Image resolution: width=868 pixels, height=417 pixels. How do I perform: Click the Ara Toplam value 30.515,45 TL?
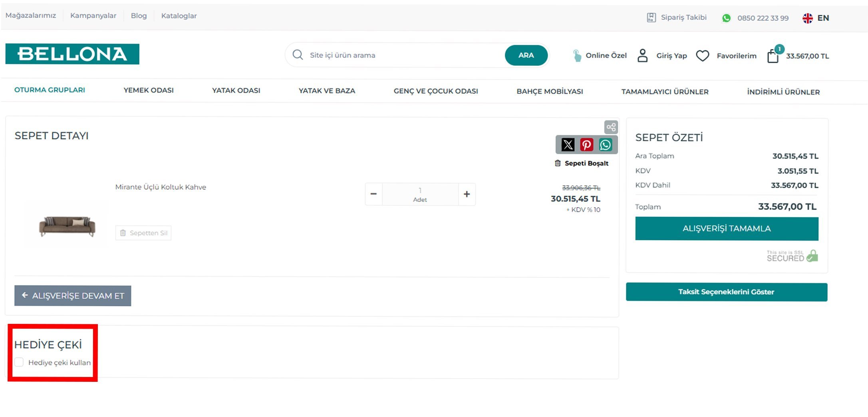click(x=795, y=156)
